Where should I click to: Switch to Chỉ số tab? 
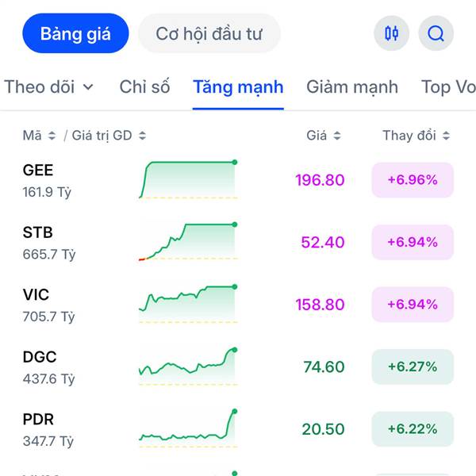144,86
